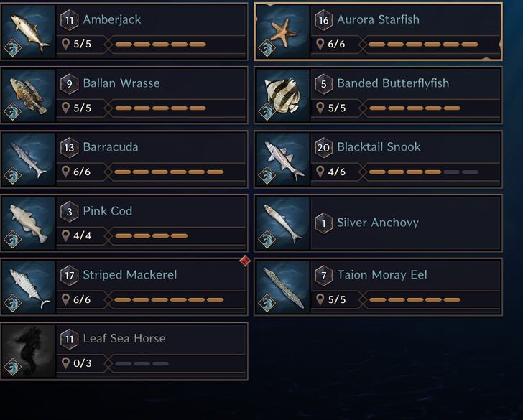Click the Barracuda 6/6 progress bar
Screen dimensions: 523x420
point(169,172)
